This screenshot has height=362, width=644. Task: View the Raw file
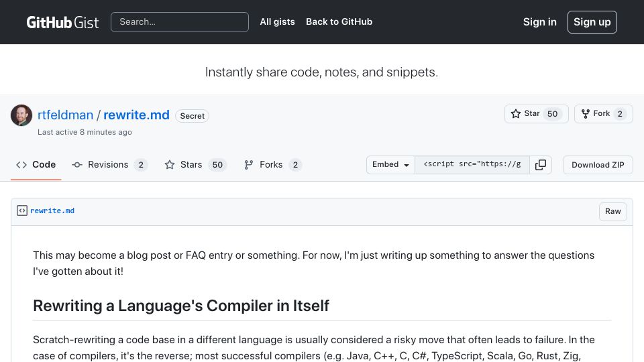click(612, 211)
